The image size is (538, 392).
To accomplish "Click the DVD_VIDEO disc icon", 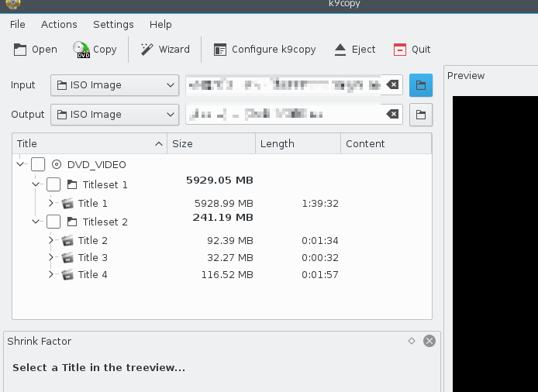I will click(x=57, y=164).
